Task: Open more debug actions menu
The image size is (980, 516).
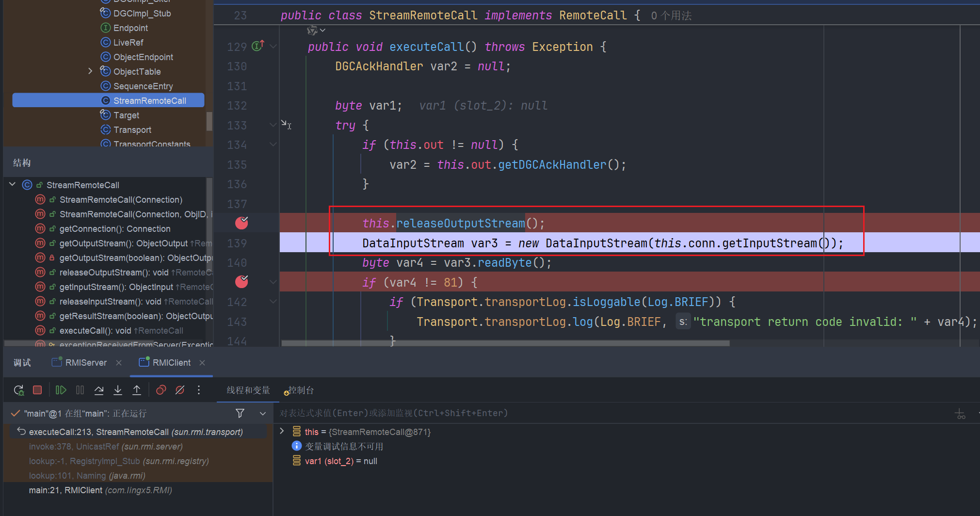Action: click(199, 390)
